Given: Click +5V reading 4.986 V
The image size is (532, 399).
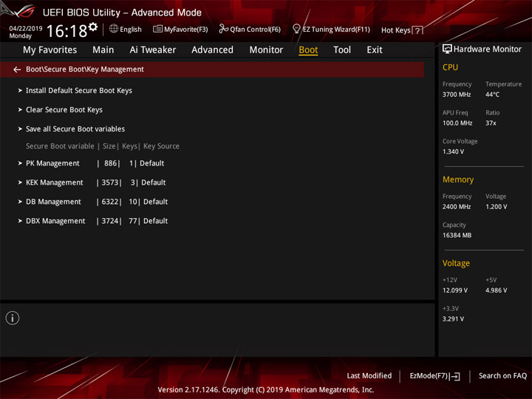Looking at the screenshot, I should click(x=497, y=290).
